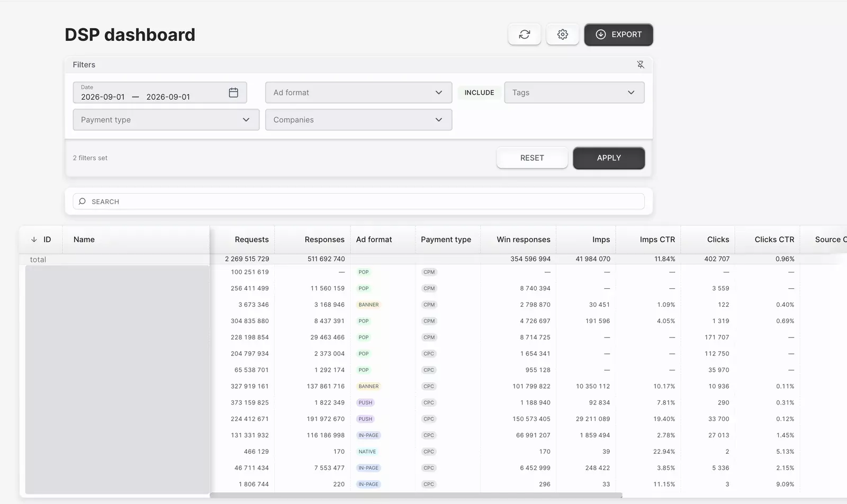
Task: Select the total row label
Action: (x=38, y=260)
